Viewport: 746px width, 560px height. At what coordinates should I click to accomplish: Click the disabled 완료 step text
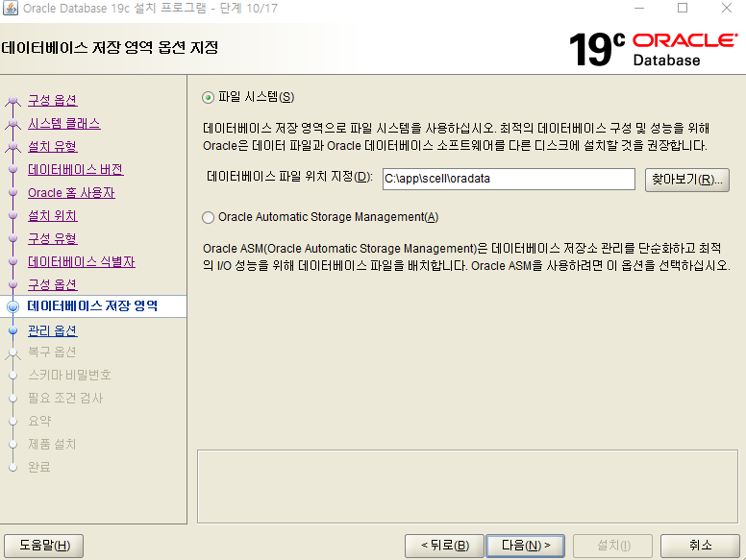[39, 467]
